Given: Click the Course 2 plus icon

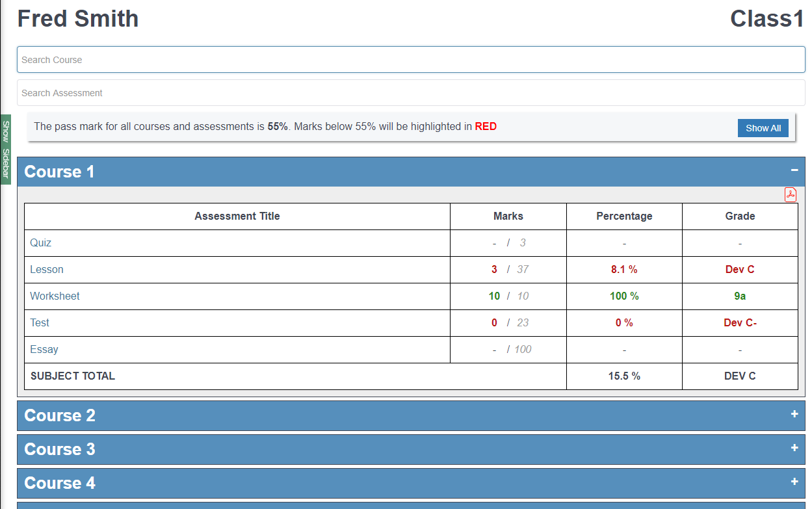Looking at the screenshot, I should [794, 414].
